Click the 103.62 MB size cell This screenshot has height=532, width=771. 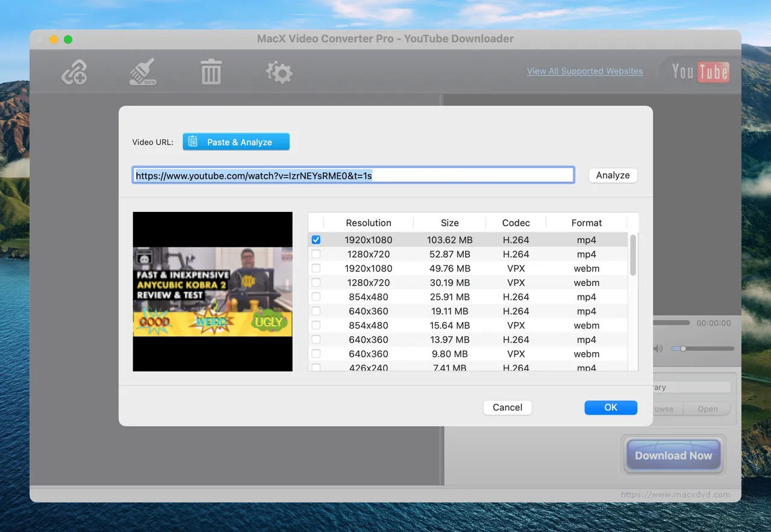pyautogui.click(x=449, y=240)
